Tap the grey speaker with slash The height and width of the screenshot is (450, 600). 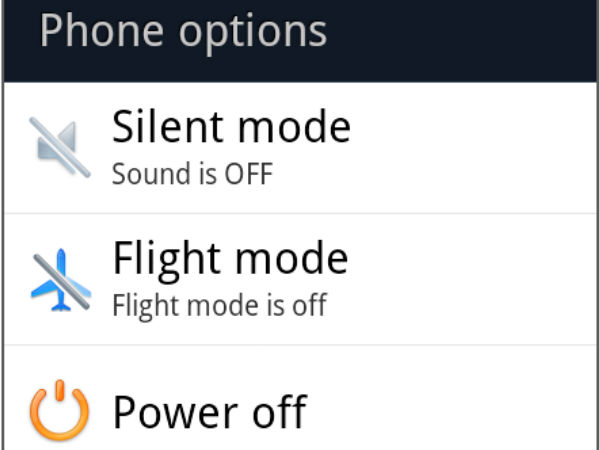(59, 148)
